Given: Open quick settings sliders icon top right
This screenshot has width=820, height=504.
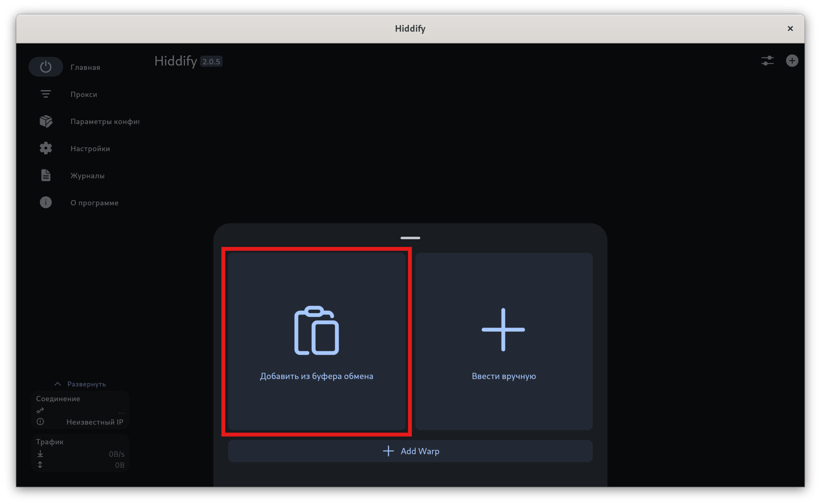Looking at the screenshot, I should tap(767, 61).
